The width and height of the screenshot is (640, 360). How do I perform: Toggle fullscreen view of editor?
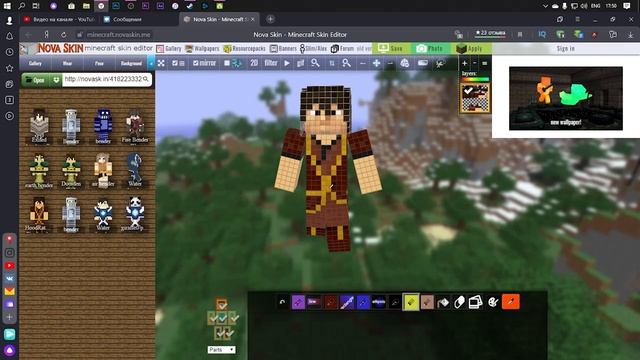[161, 63]
